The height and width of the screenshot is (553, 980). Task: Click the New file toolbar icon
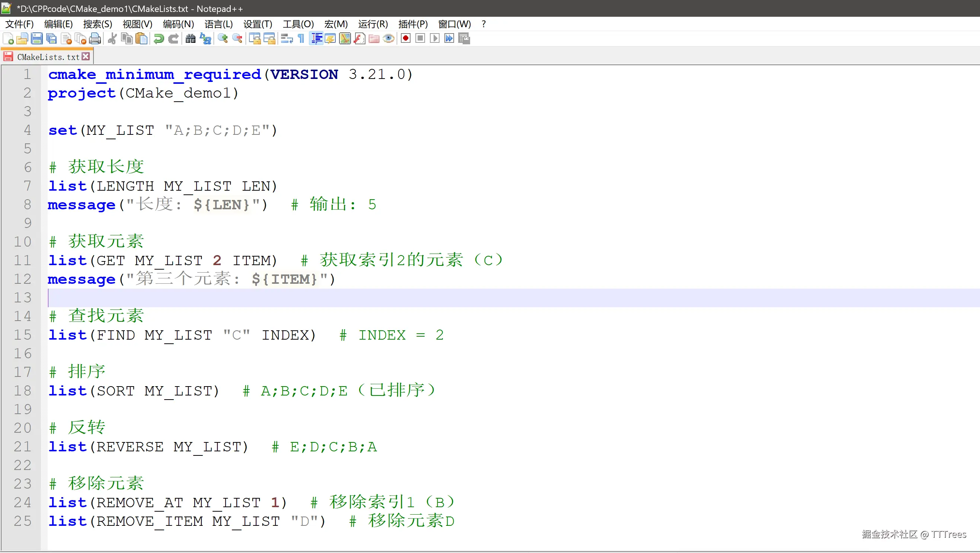click(8, 39)
